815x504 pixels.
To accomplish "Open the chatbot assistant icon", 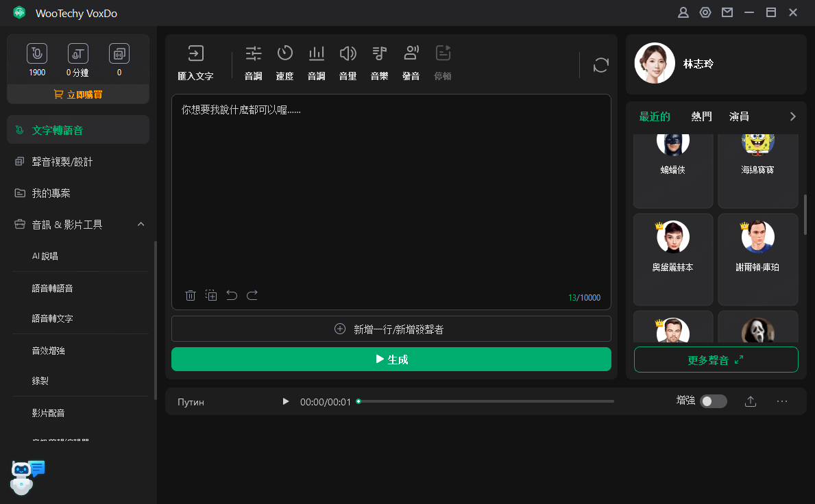I will [x=27, y=477].
